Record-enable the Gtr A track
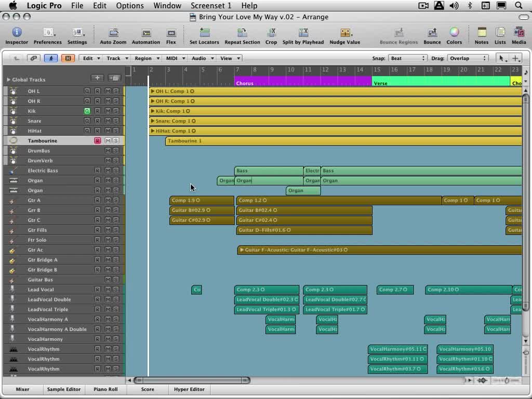This screenshot has width=532, height=399. pos(97,200)
